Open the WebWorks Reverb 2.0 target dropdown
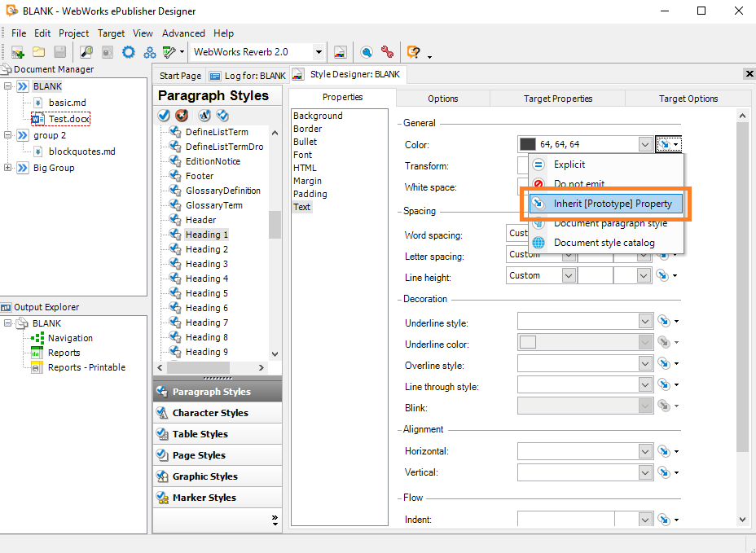756x553 pixels. (x=319, y=52)
